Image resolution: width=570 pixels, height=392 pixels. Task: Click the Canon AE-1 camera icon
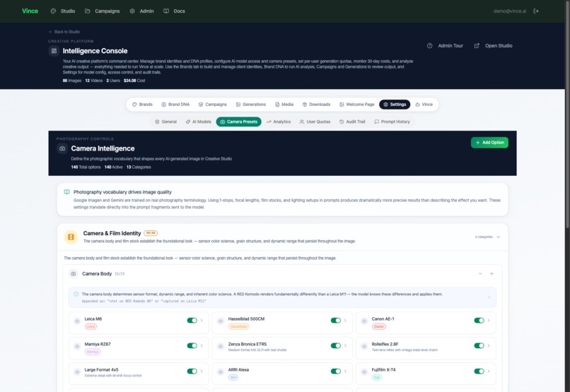[364, 321]
